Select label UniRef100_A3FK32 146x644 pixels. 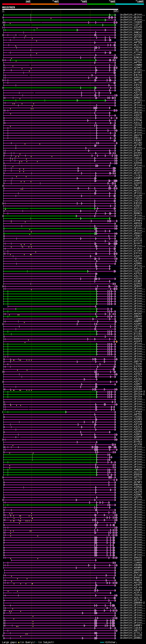click(131, 85)
